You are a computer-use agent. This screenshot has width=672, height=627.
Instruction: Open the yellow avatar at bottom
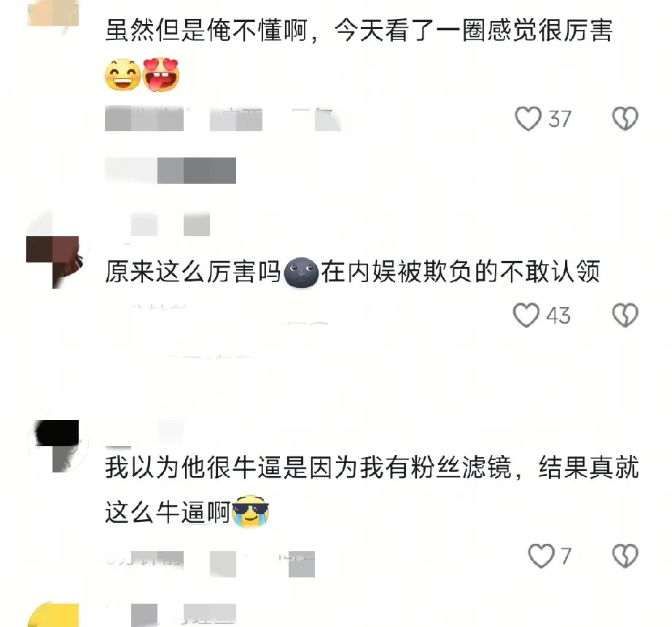(53, 615)
